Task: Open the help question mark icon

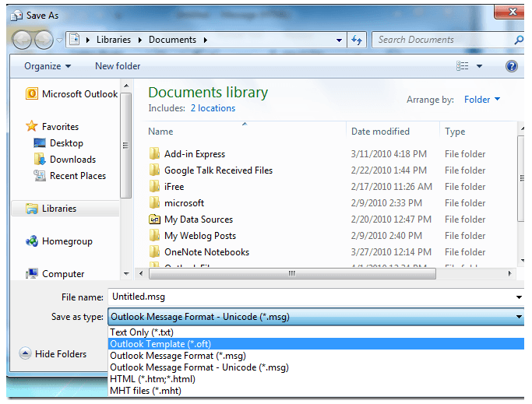Action: point(511,66)
